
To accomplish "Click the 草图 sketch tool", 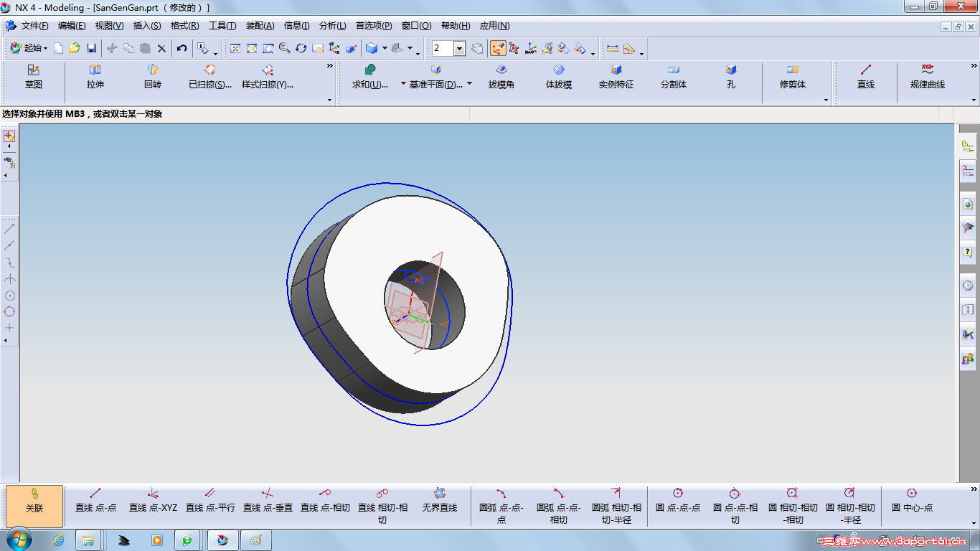I will click(x=34, y=77).
